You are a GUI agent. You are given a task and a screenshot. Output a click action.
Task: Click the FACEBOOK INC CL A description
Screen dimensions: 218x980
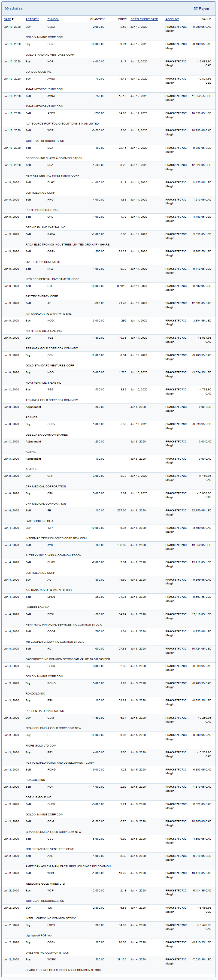click(39, 521)
